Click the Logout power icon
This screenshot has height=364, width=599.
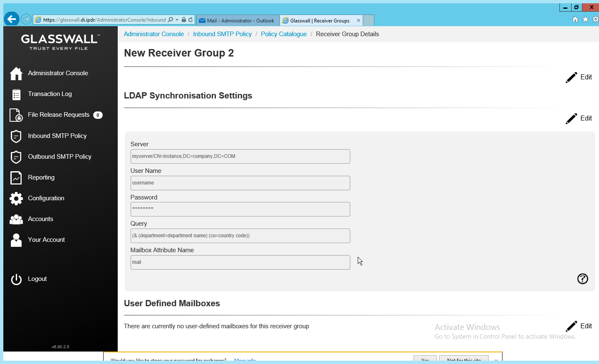(16, 279)
